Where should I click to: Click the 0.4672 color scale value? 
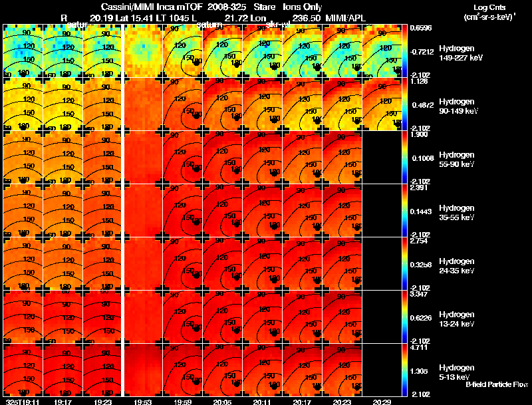click(x=423, y=105)
